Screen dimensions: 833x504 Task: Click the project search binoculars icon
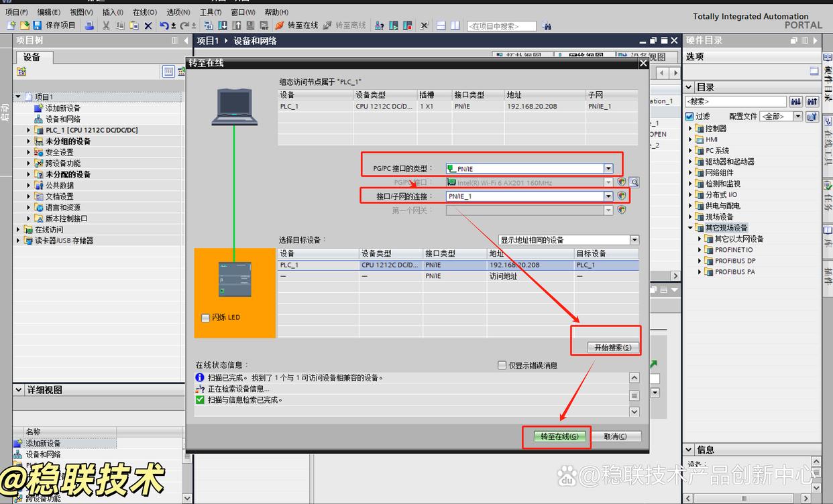(547, 25)
